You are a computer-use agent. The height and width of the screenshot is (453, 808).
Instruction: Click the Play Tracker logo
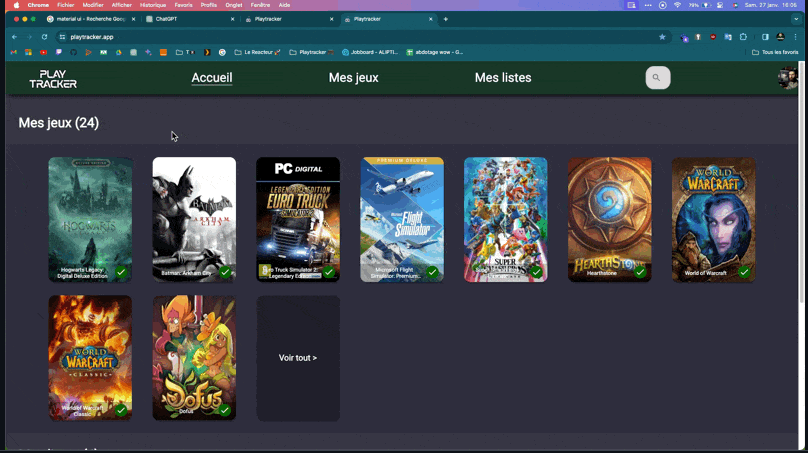point(53,79)
